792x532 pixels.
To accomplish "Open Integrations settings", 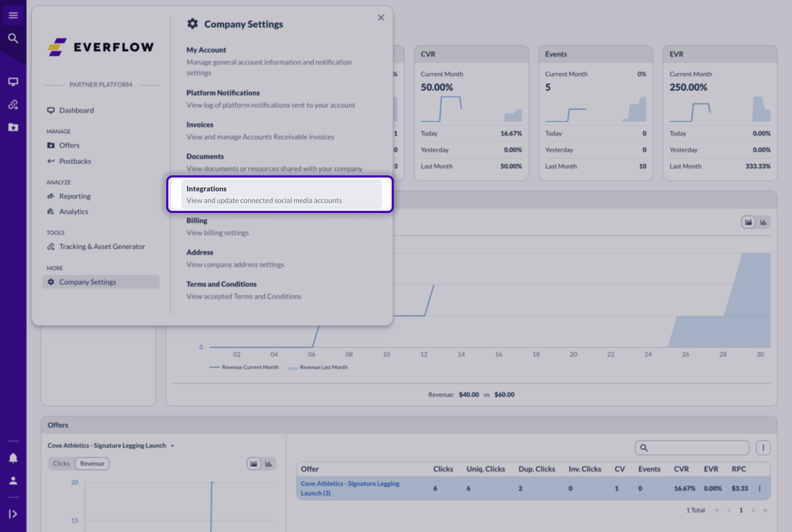I will tap(282, 194).
